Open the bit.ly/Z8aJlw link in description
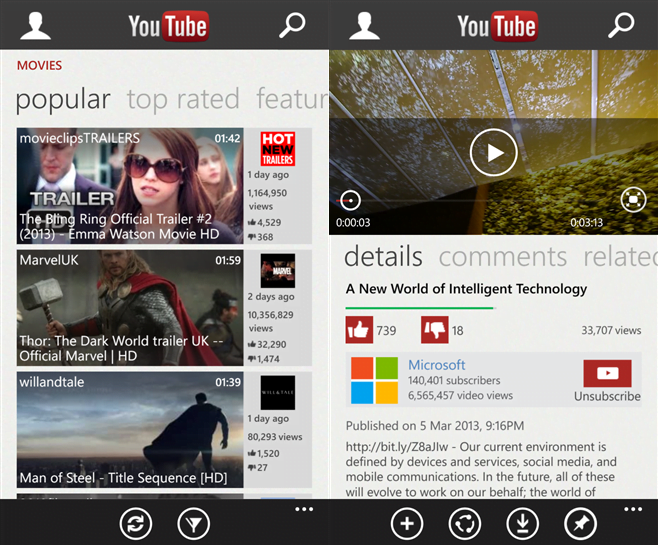Image resolution: width=659 pixels, height=545 pixels. (x=397, y=447)
